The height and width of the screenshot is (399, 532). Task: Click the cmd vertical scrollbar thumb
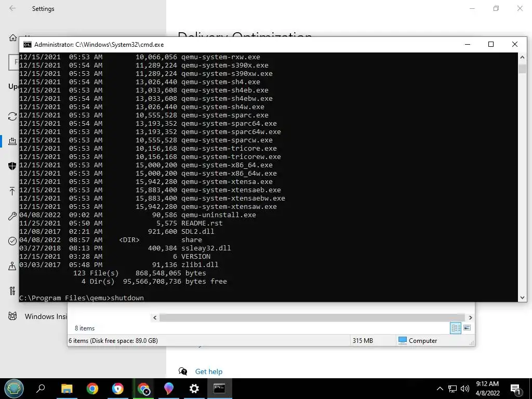522,68
